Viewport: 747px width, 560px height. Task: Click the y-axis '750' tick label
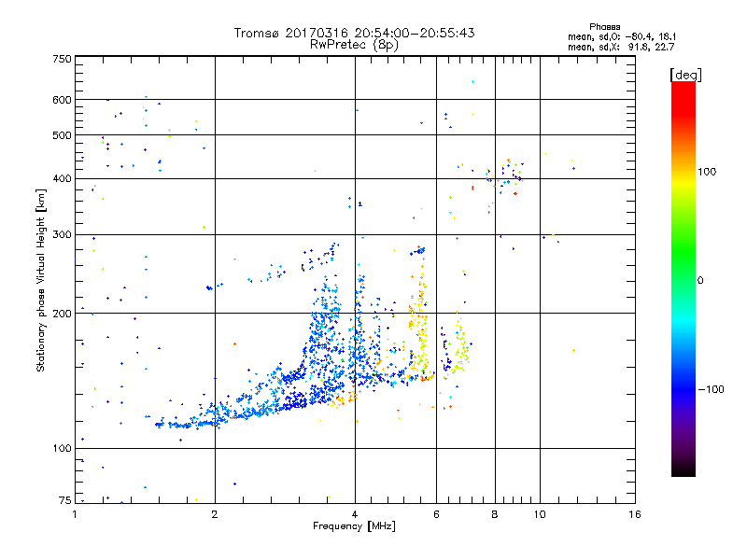[x=63, y=59]
